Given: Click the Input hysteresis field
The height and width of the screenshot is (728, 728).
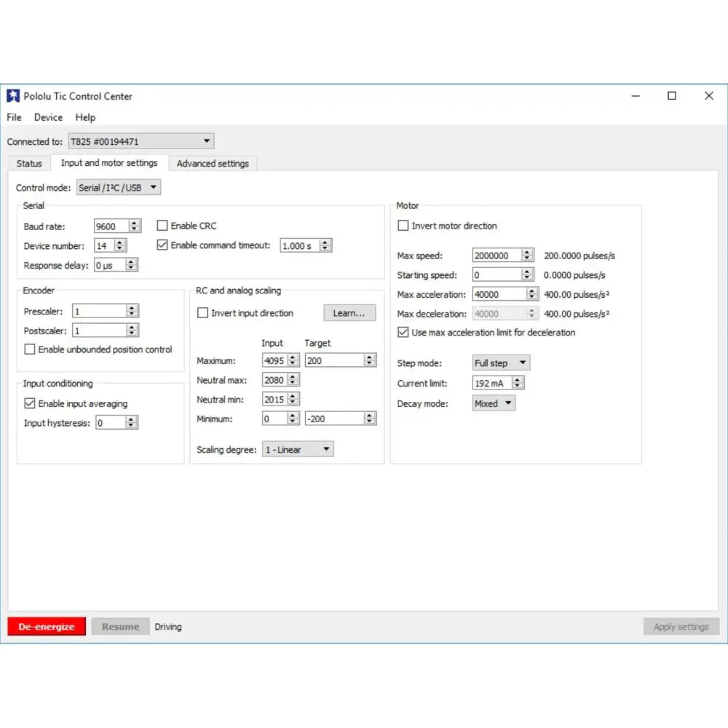Looking at the screenshot, I should (x=110, y=423).
